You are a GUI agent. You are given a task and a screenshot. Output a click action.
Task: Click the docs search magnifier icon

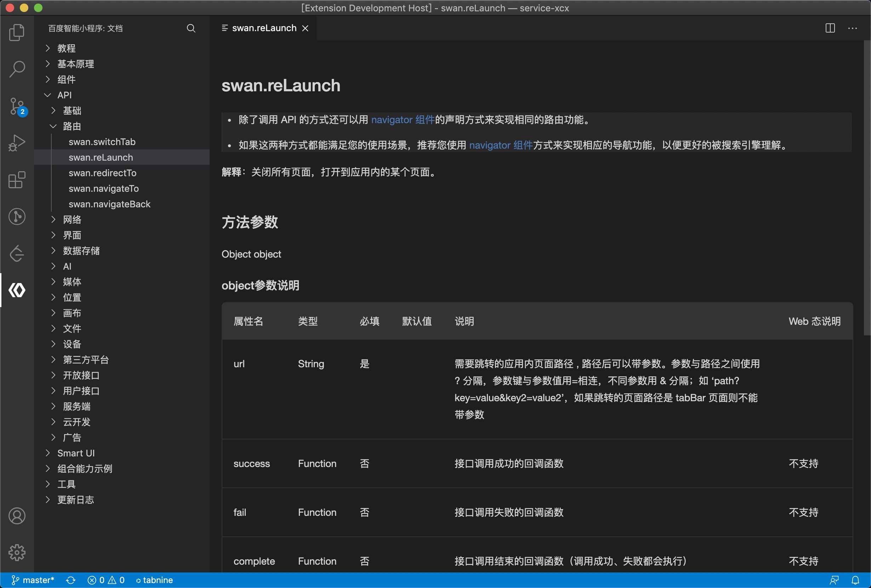tap(191, 28)
